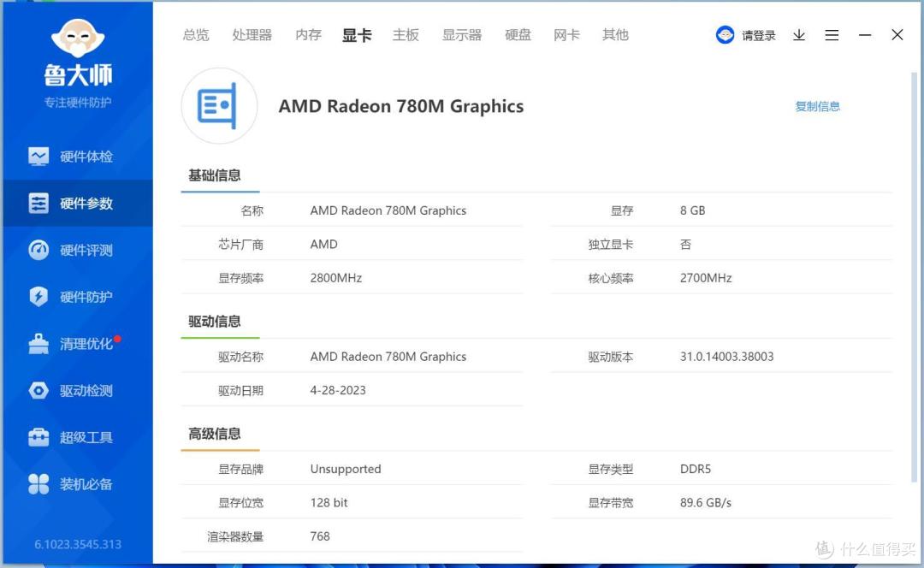Click 硬件评测 sidebar label
The image size is (924, 568).
pos(86,251)
